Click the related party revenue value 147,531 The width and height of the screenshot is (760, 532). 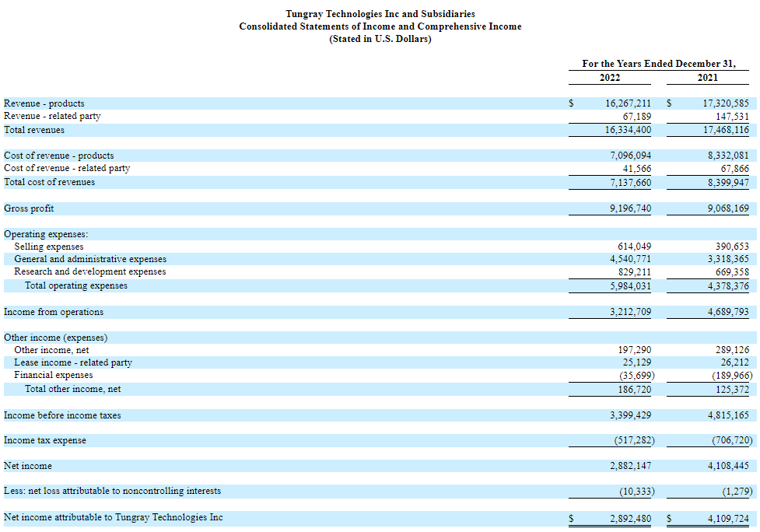[732, 117]
